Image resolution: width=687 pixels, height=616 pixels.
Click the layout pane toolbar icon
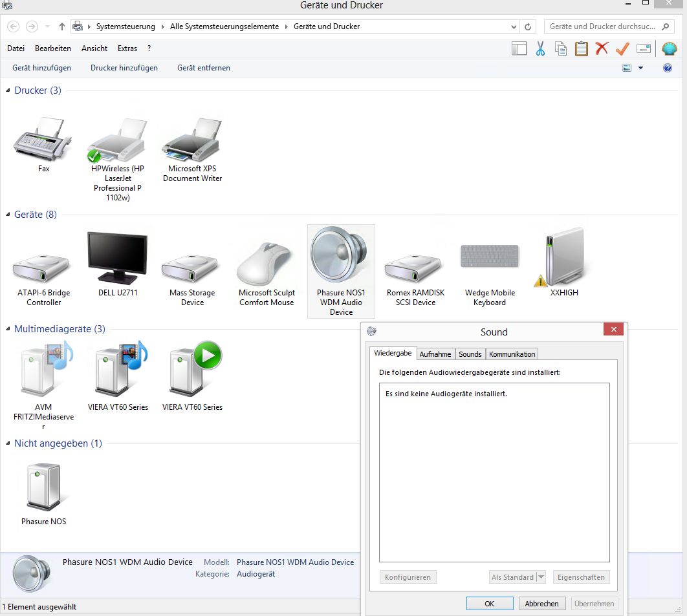click(519, 48)
